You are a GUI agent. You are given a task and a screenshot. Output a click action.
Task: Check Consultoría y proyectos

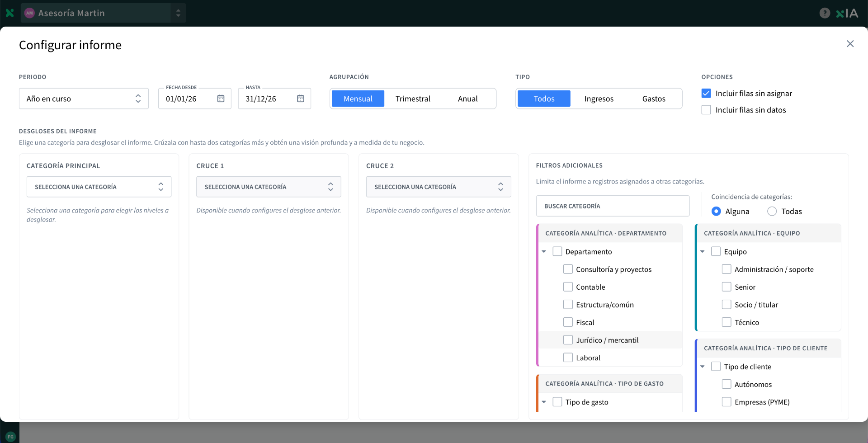[568, 269]
